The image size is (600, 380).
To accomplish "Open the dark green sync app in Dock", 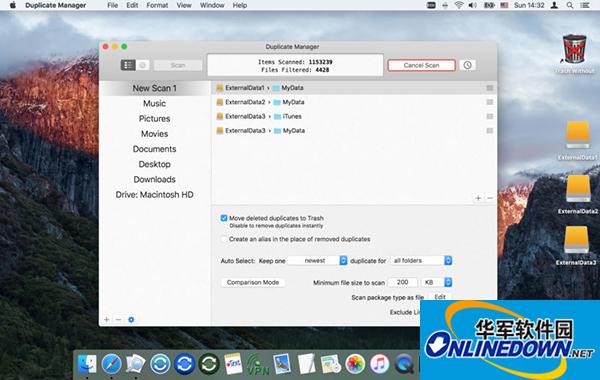I will [x=209, y=364].
